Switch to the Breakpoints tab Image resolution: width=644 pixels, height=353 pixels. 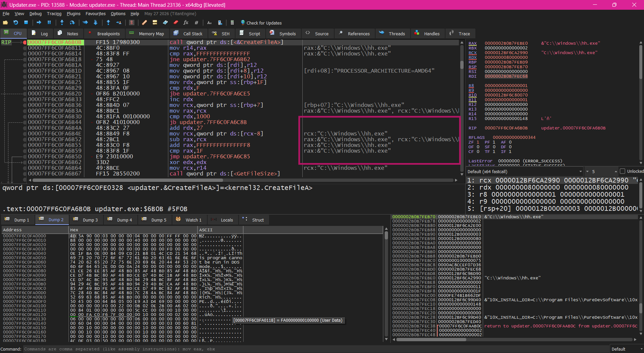point(104,34)
